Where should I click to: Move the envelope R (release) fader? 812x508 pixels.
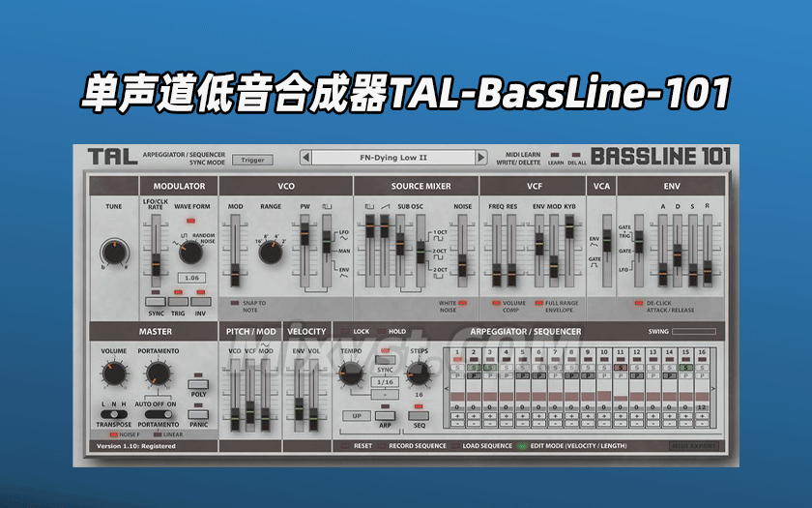pyautogui.click(x=708, y=272)
